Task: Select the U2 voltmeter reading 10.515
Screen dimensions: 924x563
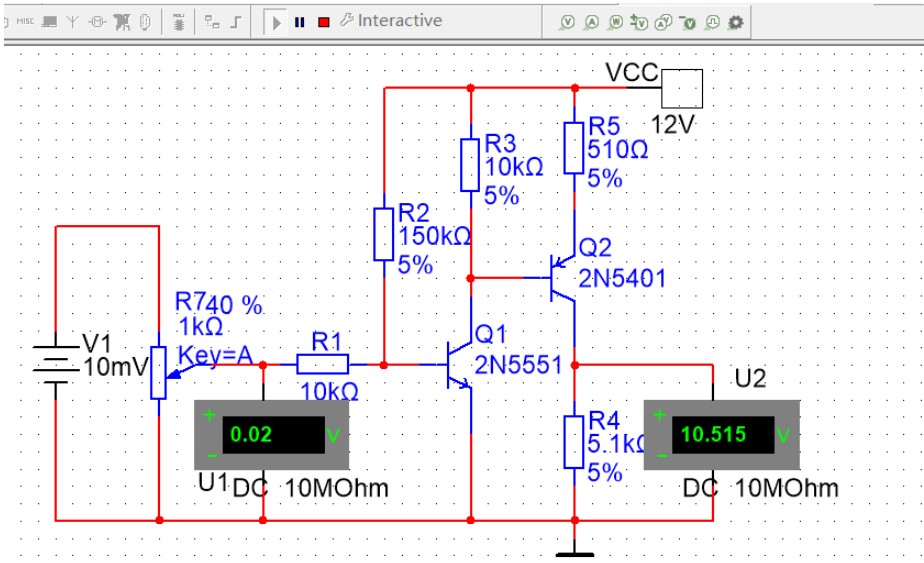Action: coord(722,435)
